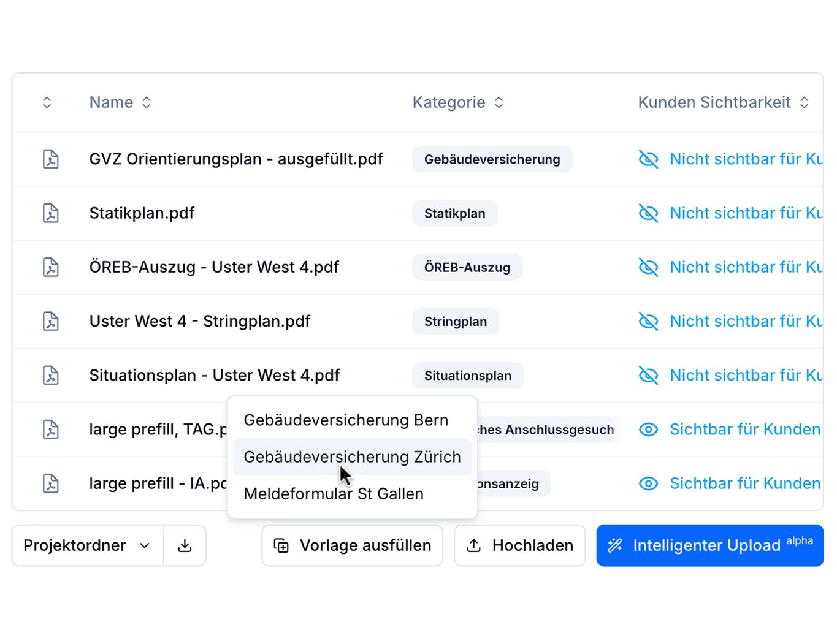Pick Gebäudeversicherung Bern menu entry
The width and height of the screenshot is (837, 644).
click(x=346, y=420)
